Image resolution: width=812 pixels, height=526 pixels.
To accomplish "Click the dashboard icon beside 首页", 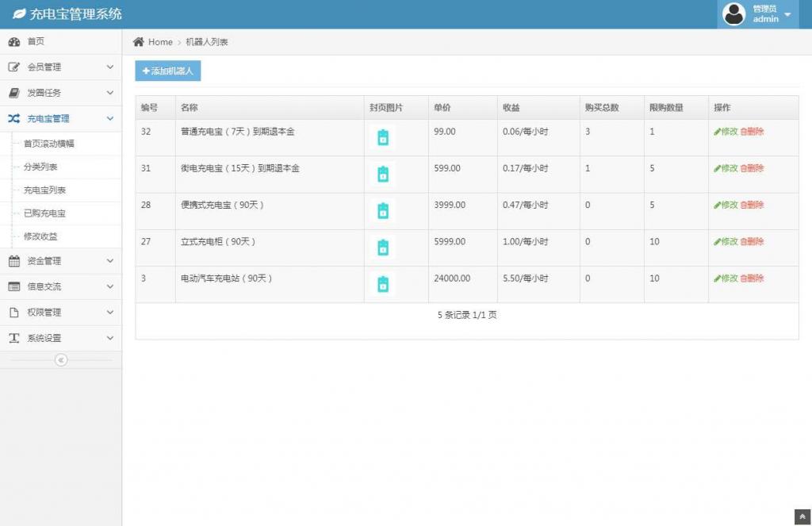I will [x=14, y=41].
